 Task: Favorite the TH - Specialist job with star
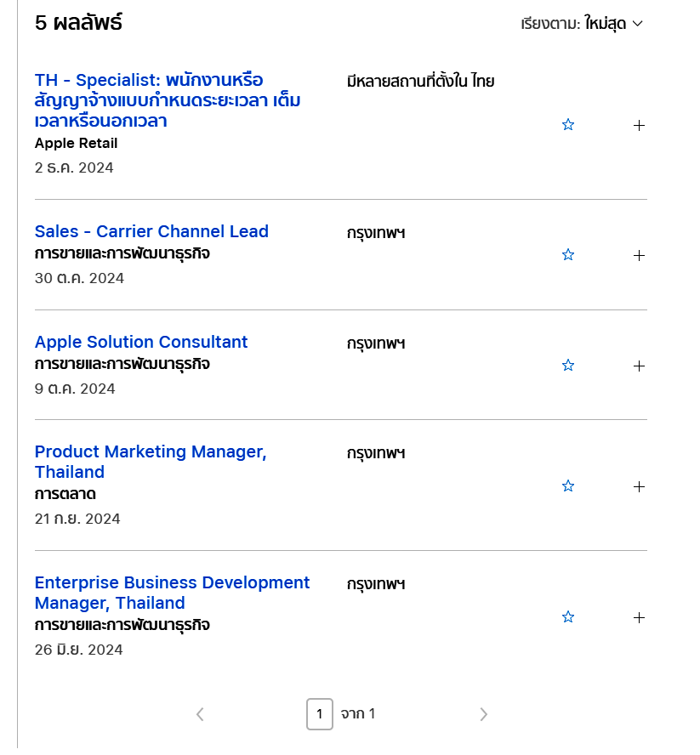[568, 125]
